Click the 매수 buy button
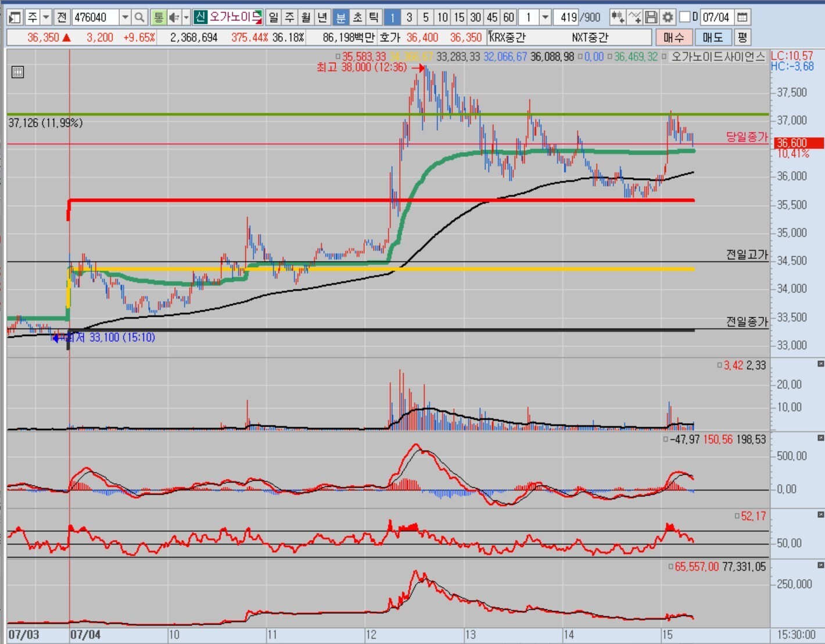825x644 pixels. [x=673, y=38]
